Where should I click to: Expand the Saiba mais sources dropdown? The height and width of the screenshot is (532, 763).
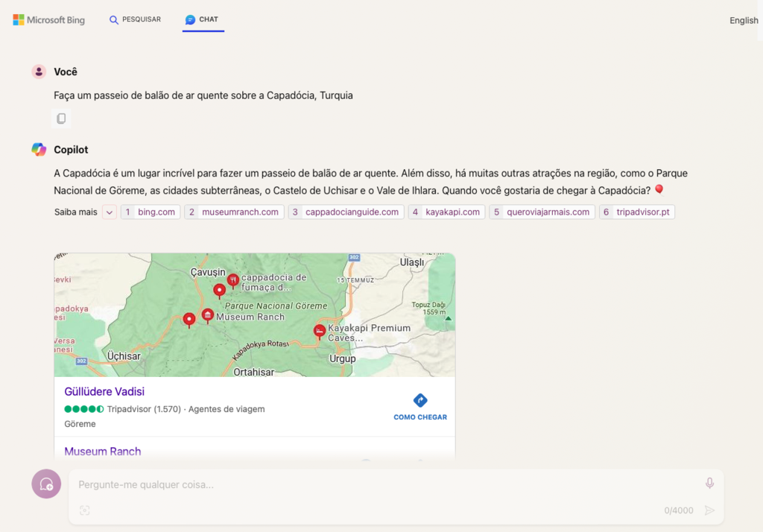[109, 212]
